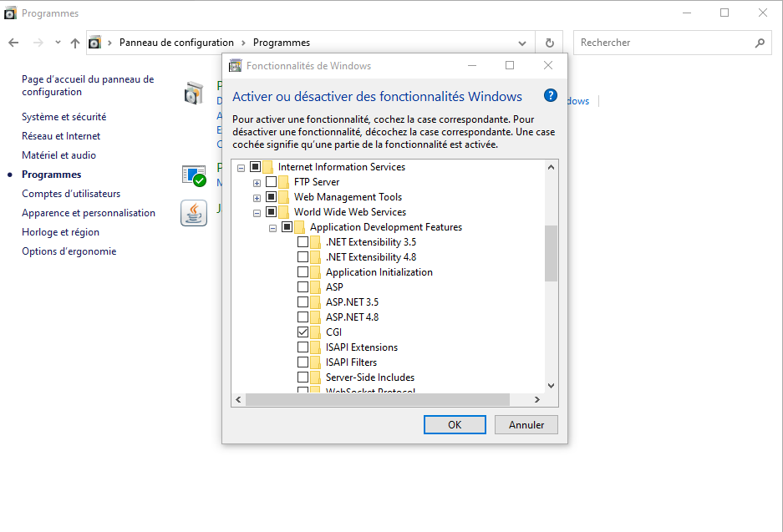Navigate up one folder level arrow
The height and width of the screenshot is (532, 783).
75,43
